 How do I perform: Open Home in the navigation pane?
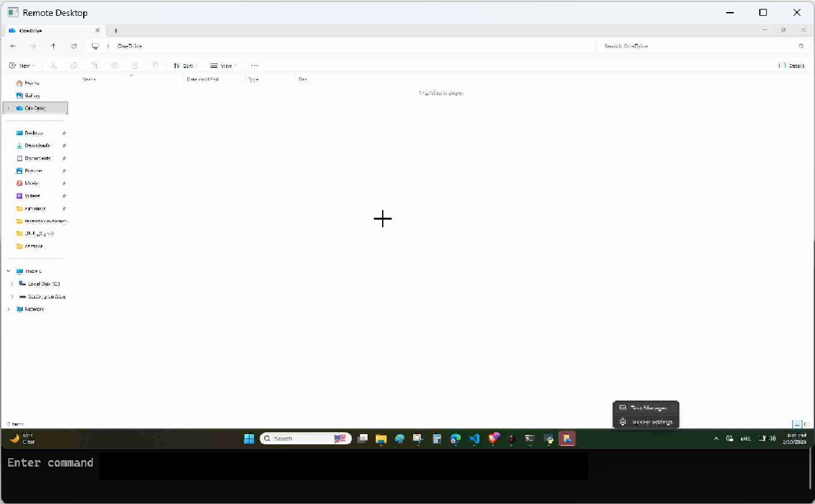click(32, 83)
